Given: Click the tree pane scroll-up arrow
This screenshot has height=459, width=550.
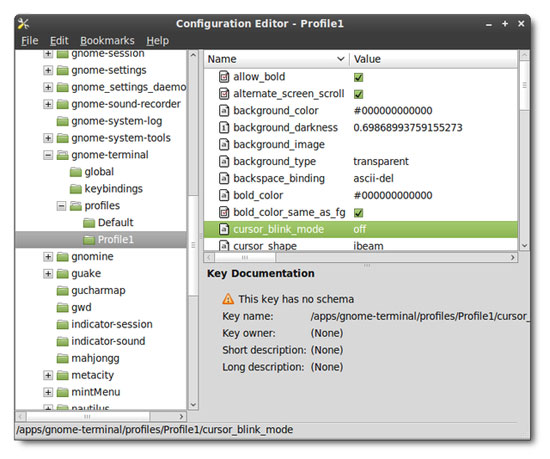Looking at the screenshot, I should (193, 55).
